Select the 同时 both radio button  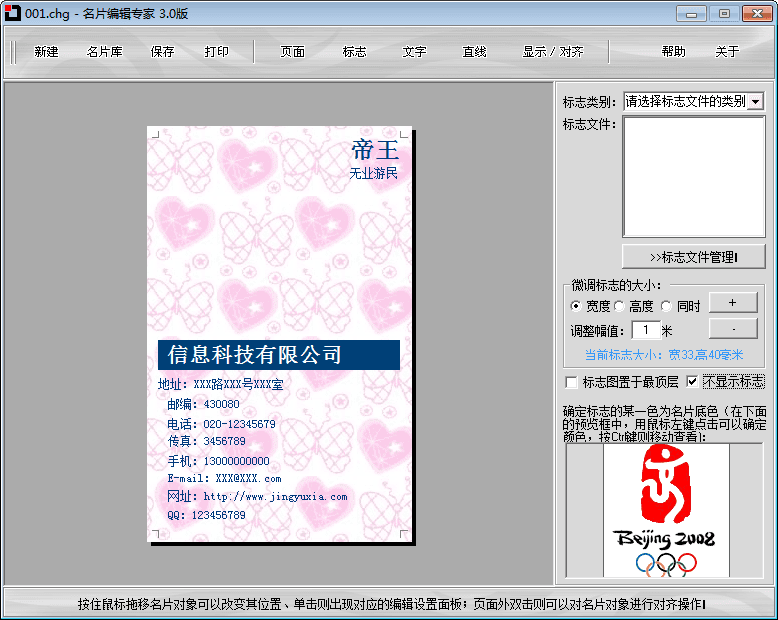(x=666, y=306)
